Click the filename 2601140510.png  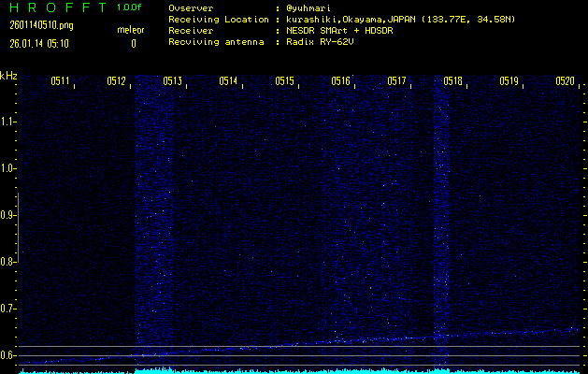point(41,25)
